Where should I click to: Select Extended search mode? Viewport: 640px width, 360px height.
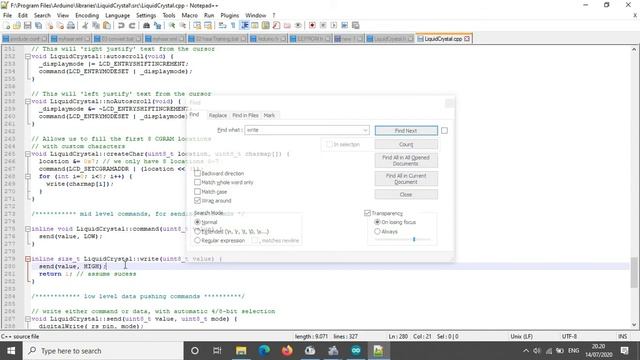[198, 231]
